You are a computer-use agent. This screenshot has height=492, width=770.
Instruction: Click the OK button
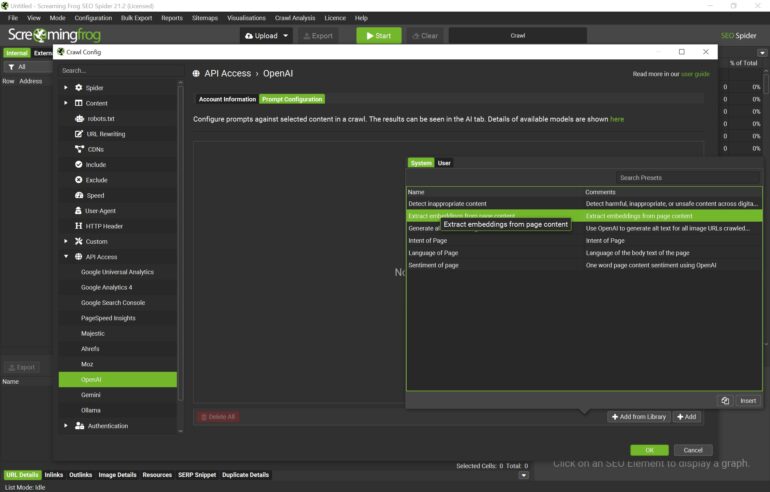[x=649, y=450]
